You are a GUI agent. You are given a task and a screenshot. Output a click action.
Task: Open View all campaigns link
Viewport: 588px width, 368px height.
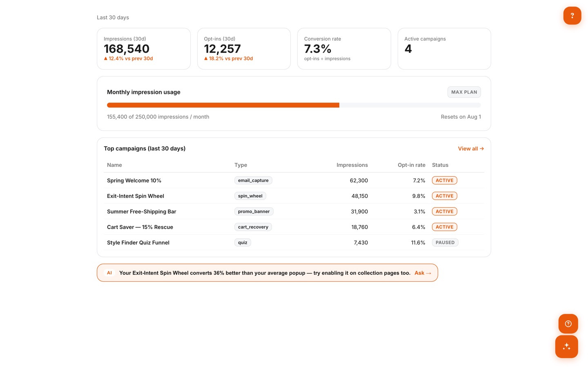(471, 148)
